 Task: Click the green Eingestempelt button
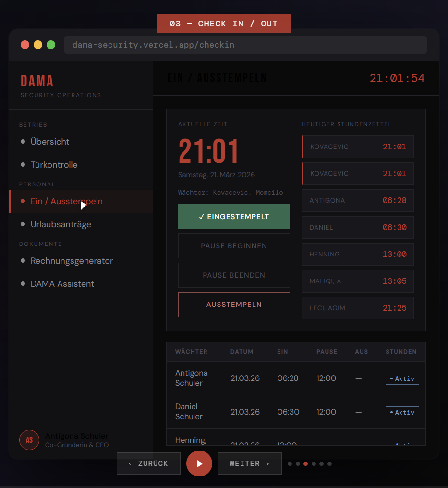(x=234, y=217)
